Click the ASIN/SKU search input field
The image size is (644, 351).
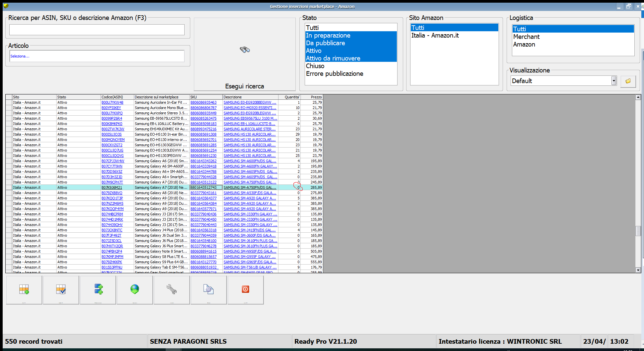tap(97, 30)
